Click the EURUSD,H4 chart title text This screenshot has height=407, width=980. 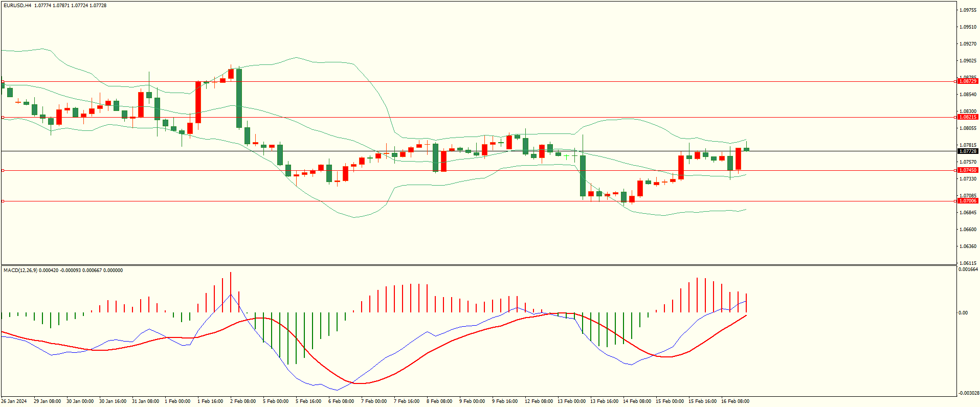(x=17, y=6)
